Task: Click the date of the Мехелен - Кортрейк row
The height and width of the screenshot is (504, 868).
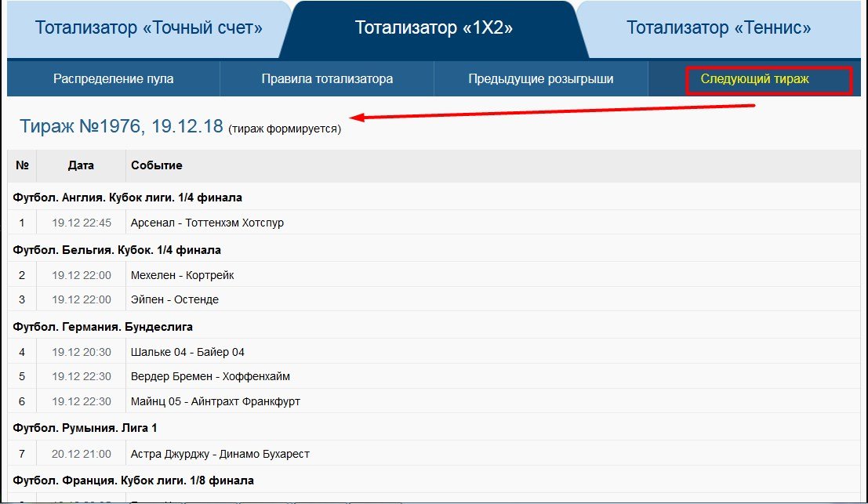Action: pyautogui.click(x=82, y=275)
